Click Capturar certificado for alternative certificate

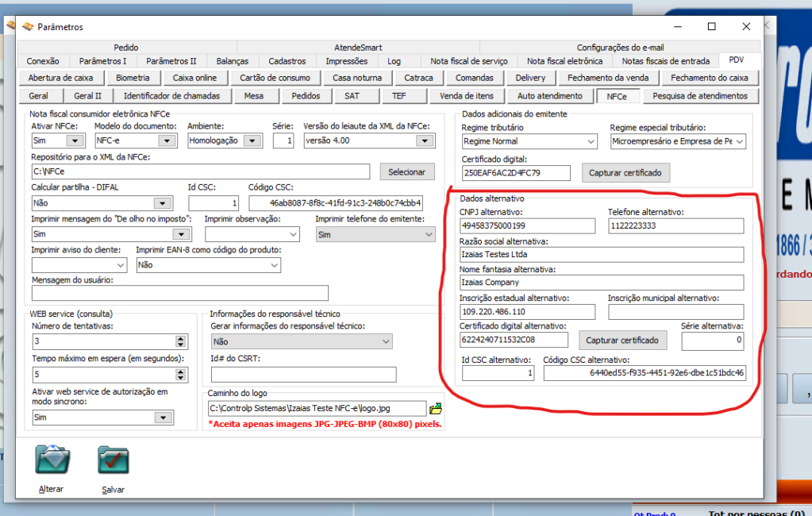[x=622, y=341]
